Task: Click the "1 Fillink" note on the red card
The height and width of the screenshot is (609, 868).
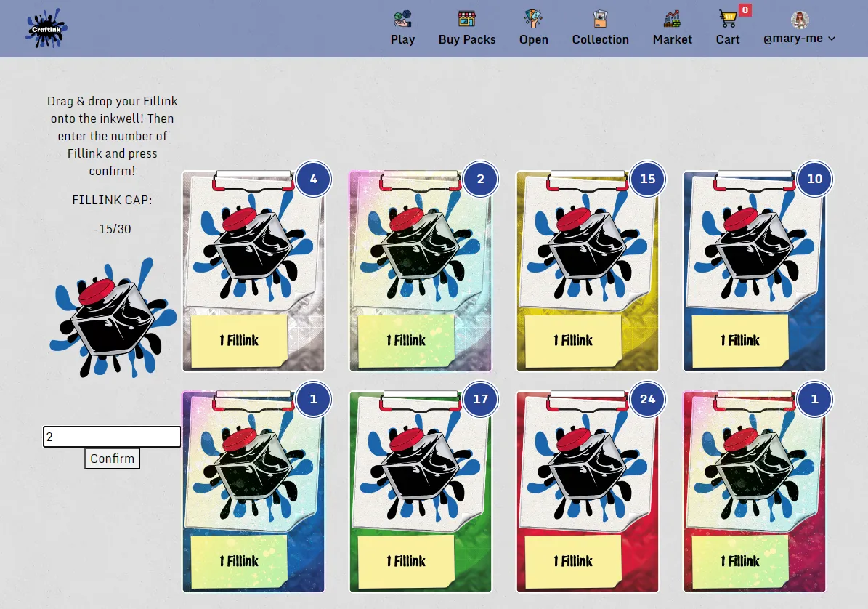Action: point(573,561)
